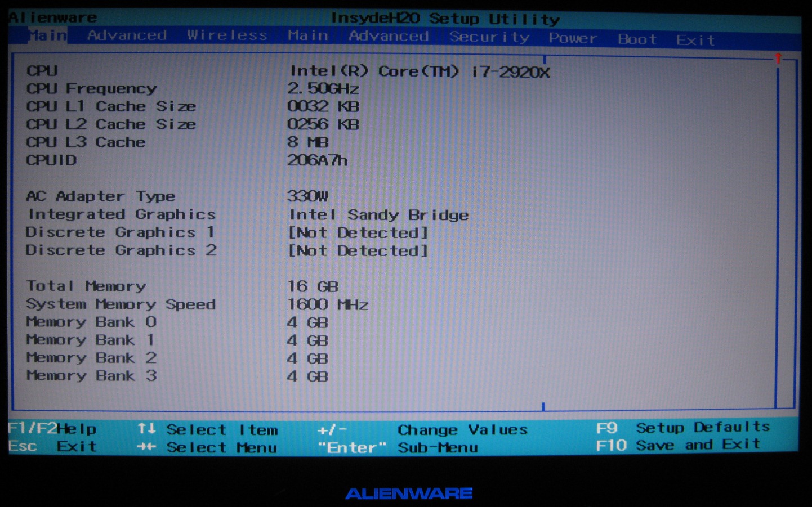
Task: Open the Advanced tab next to Security
Action: [x=389, y=36]
